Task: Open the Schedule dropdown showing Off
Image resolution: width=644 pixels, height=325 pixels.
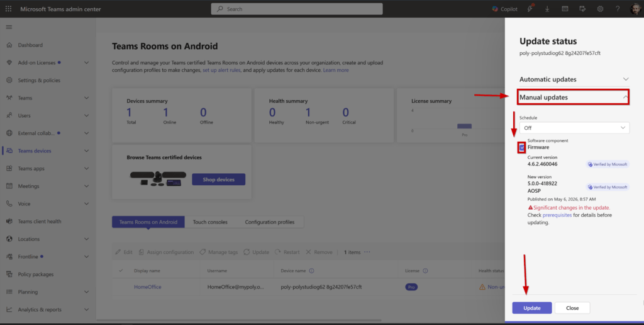Action: coord(574,128)
